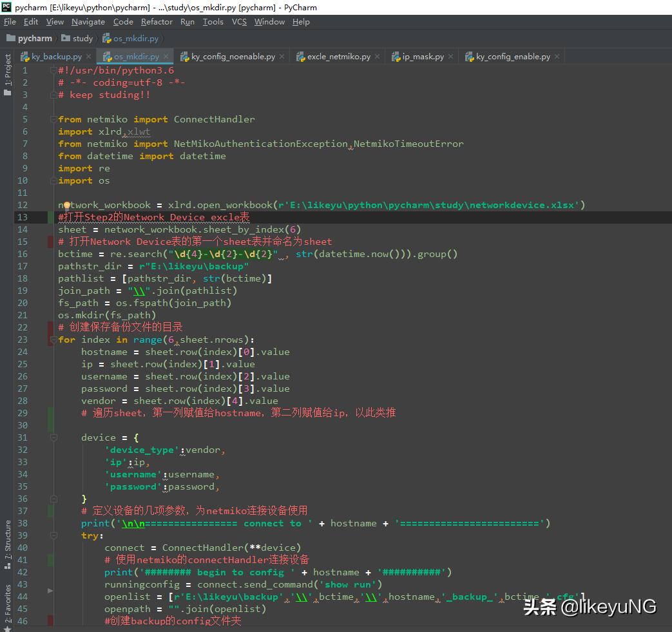
Task: Open the VCS menu
Action: click(x=239, y=22)
